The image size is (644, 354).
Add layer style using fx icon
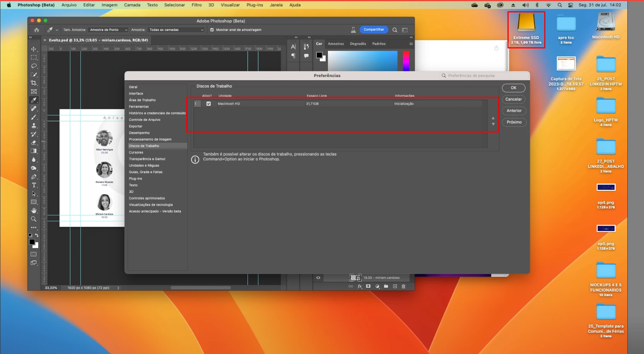[360, 287]
